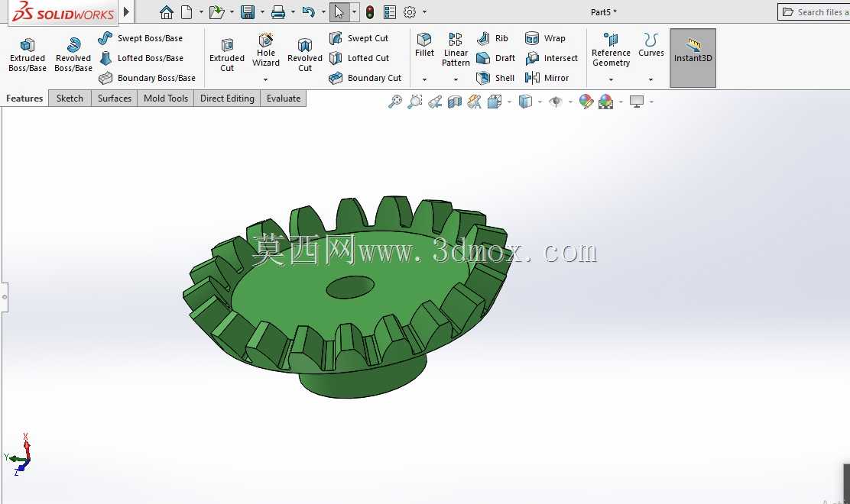Open Boundary Boss/Base command

147,78
